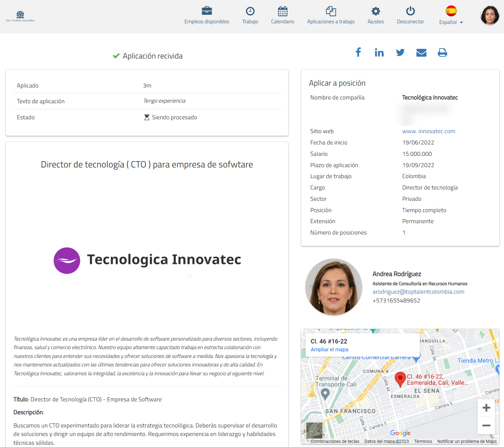Click the Permanente extension value
504x447 pixels.
click(x=418, y=221)
